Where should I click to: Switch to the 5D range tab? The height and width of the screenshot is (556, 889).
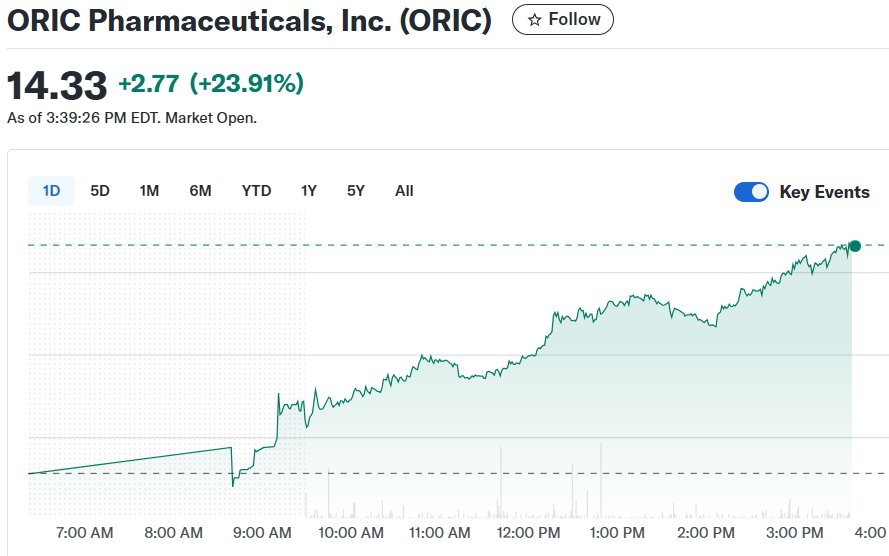pos(100,191)
